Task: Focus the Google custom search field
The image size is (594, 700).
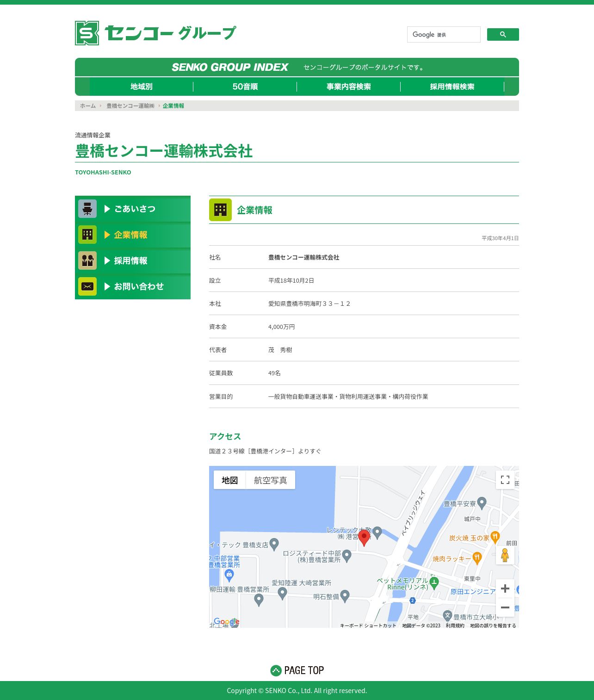Action: pyautogui.click(x=444, y=35)
